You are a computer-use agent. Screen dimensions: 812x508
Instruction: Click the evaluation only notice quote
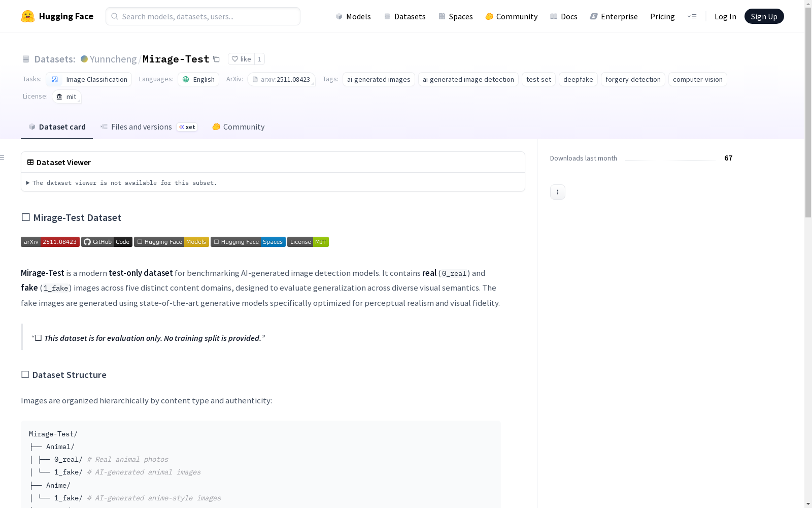pyautogui.click(x=148, y=338)
